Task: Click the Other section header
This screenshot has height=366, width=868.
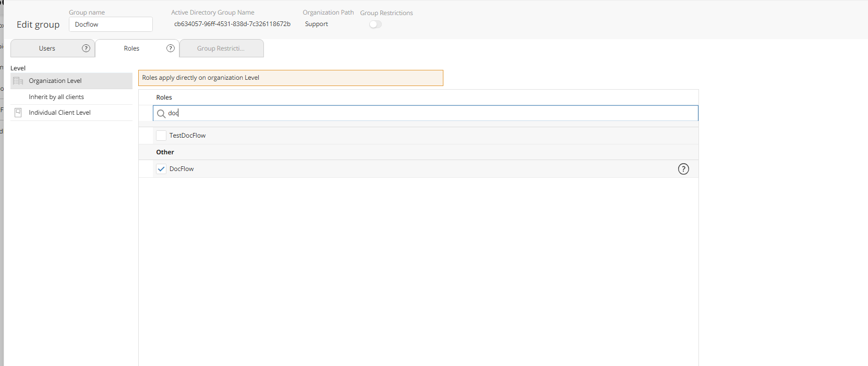Action: click(x=165, y=152)
